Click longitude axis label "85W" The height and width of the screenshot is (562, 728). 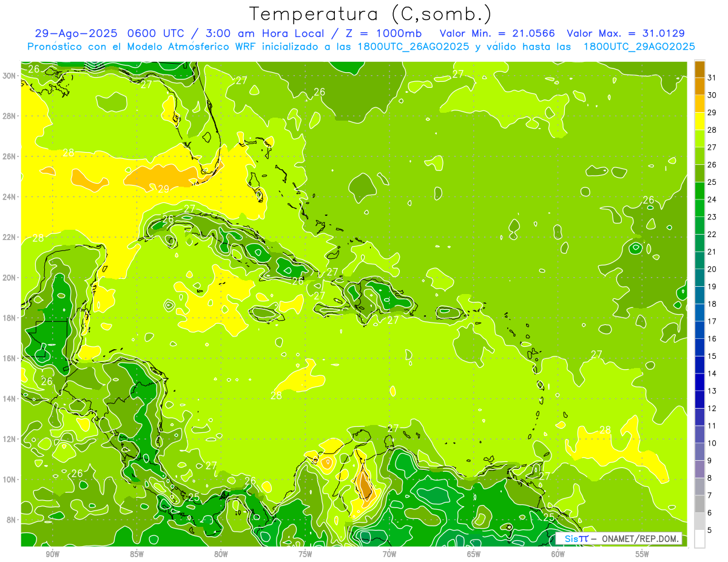coord(136,554)
